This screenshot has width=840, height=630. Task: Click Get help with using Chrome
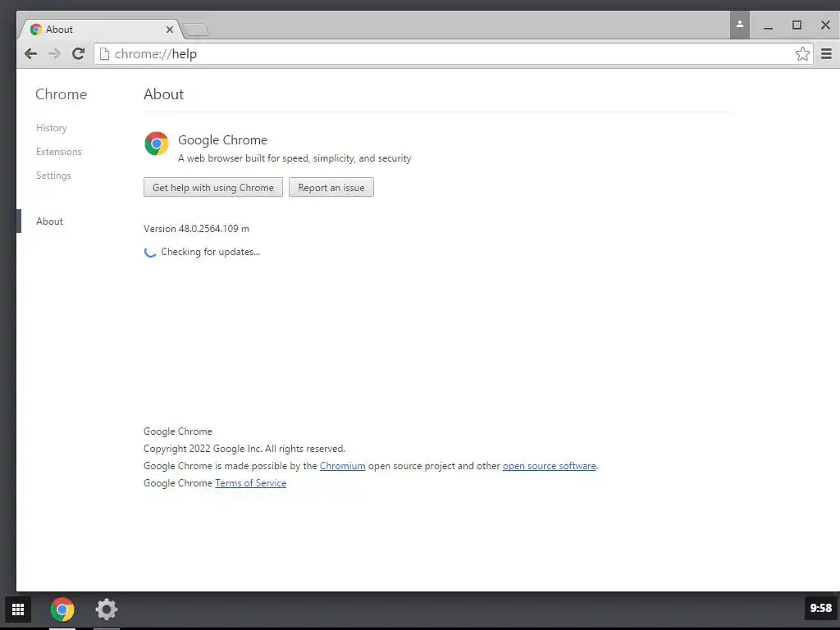(x=213, y=188)
